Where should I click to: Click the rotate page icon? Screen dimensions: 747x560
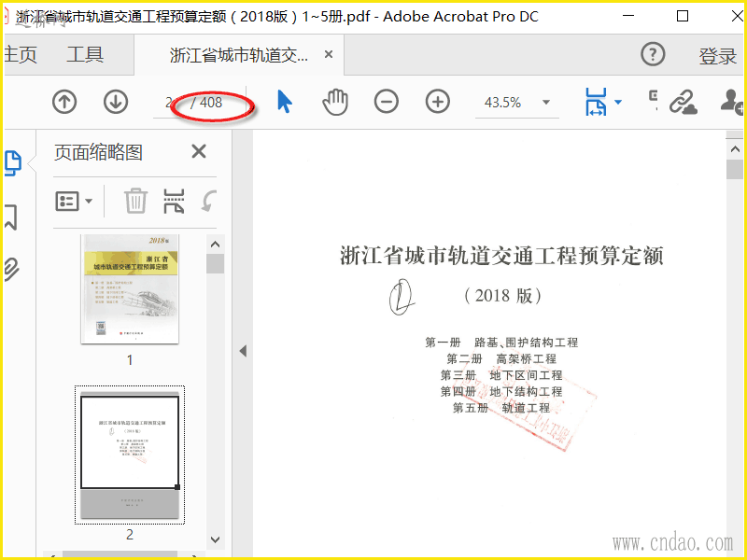click(209, 201)
